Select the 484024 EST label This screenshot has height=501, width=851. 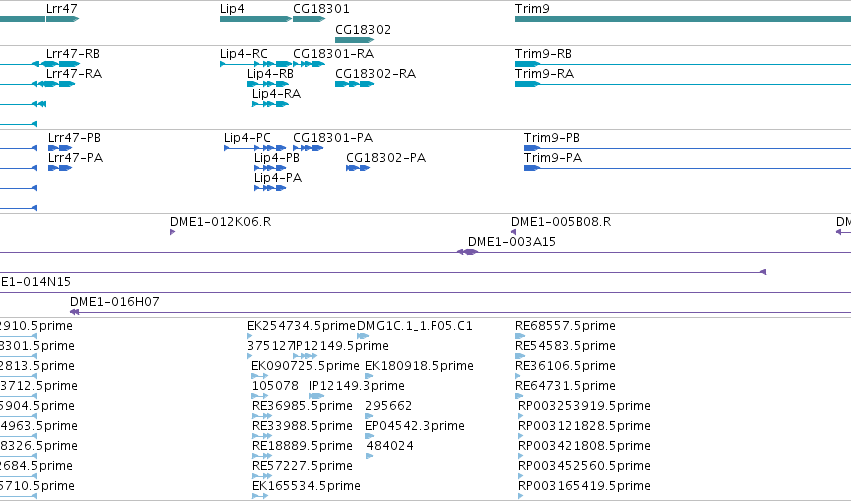point(390,447)
